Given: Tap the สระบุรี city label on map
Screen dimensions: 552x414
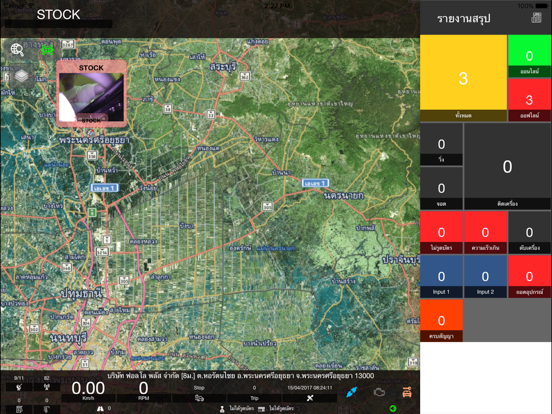Looking at the screenshot, I should 223,66.
